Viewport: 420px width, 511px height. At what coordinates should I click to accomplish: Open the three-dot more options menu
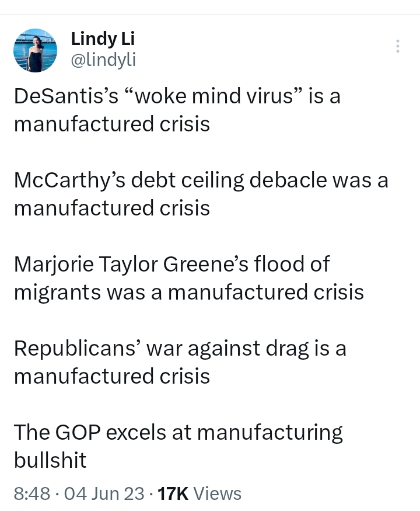coord(397,46)
